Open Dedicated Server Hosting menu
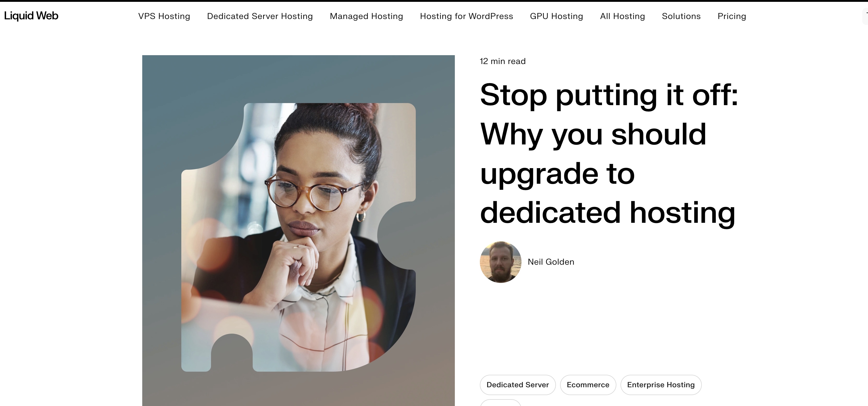The height and width of the screenshot is (406, 868). click(260, 16)
